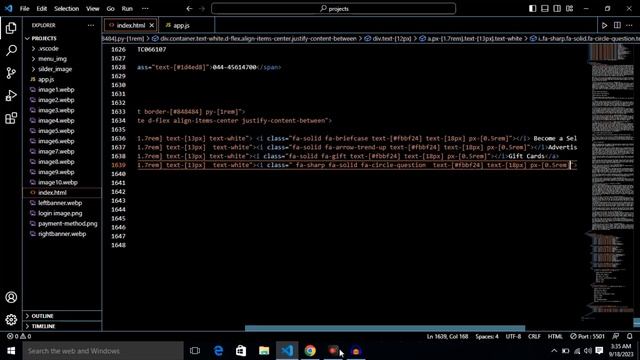Click the Run code play icon

pyautogui.click(x=604, y=25)
